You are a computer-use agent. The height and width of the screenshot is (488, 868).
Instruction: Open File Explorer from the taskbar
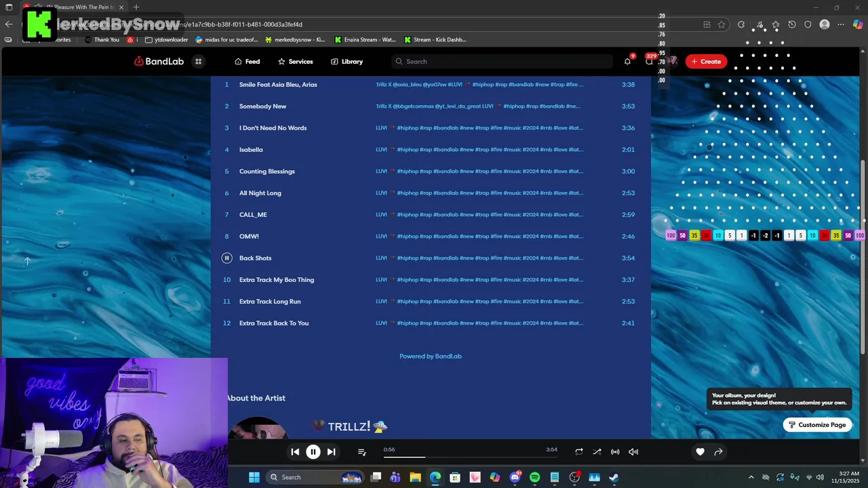click(415, 477)
